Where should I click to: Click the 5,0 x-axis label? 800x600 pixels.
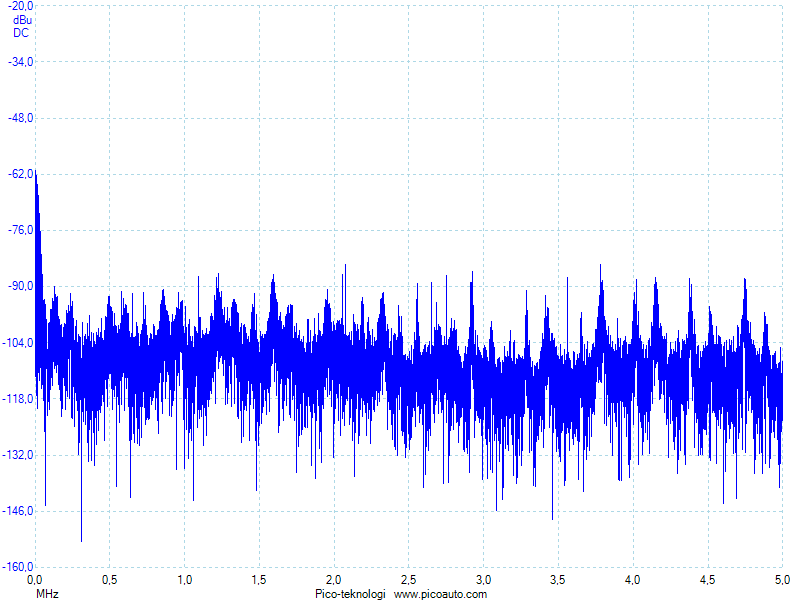[782, 580]
